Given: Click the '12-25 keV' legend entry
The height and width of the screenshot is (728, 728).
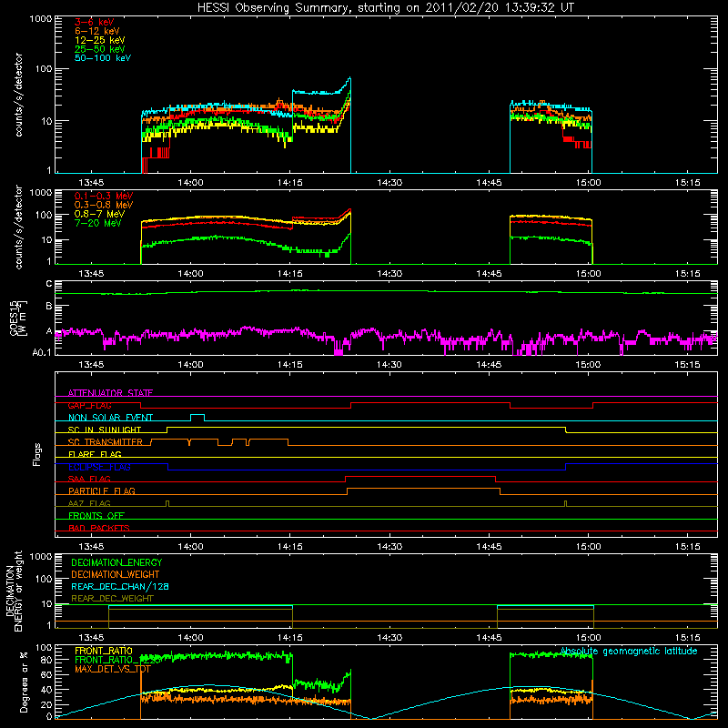Looking at the screenshot, I should (100, 40).
